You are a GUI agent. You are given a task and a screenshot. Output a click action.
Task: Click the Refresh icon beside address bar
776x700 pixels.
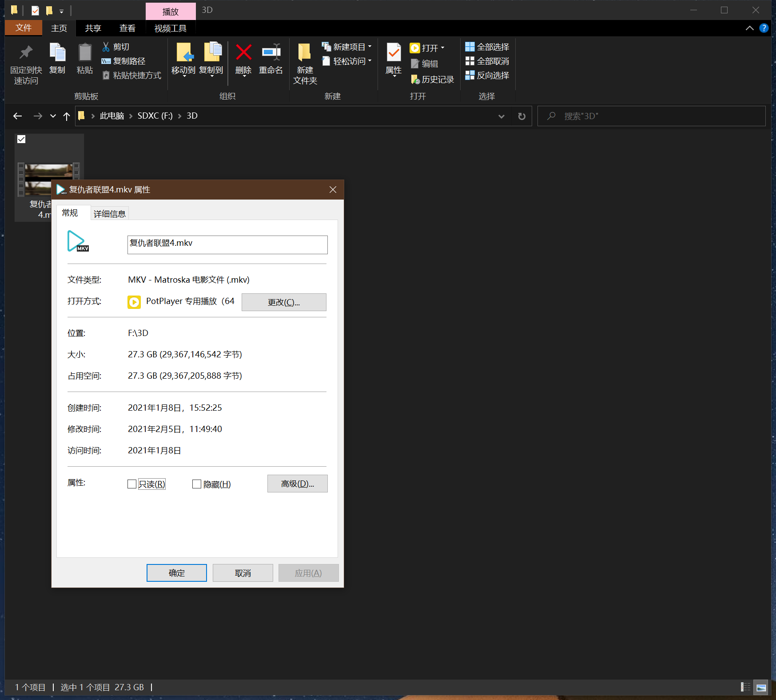coord(521,116)
